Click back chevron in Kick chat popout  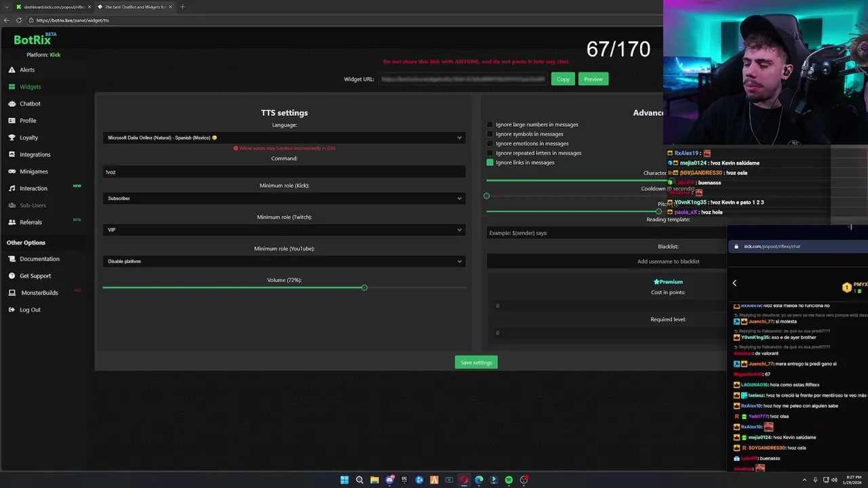(x=734, y=283)
